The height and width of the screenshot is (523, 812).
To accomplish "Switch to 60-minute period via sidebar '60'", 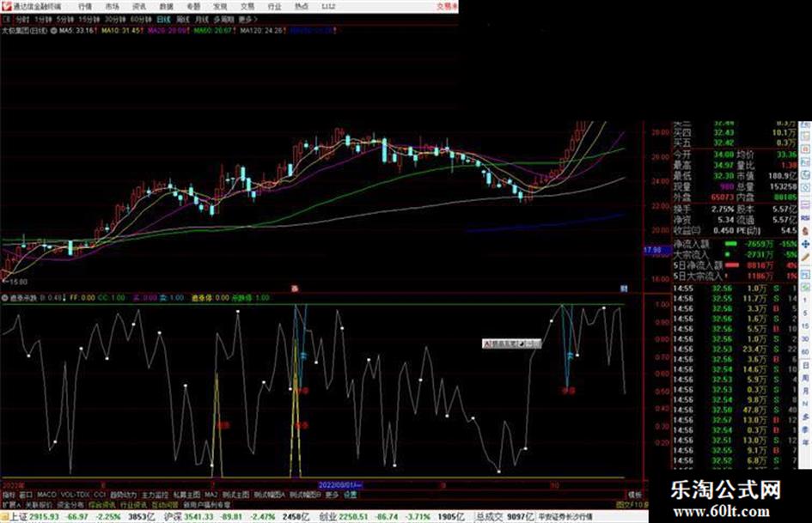I will [x=805, y=352].
